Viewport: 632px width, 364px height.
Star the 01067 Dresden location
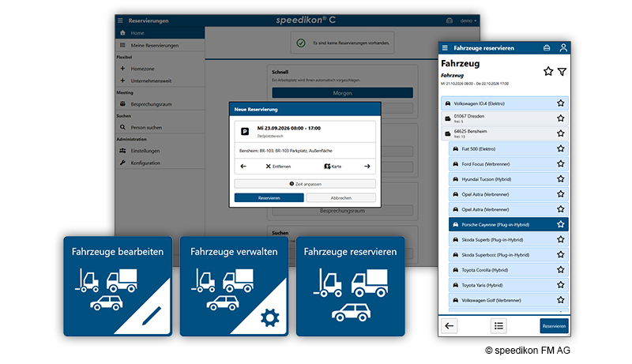[561, 118]
